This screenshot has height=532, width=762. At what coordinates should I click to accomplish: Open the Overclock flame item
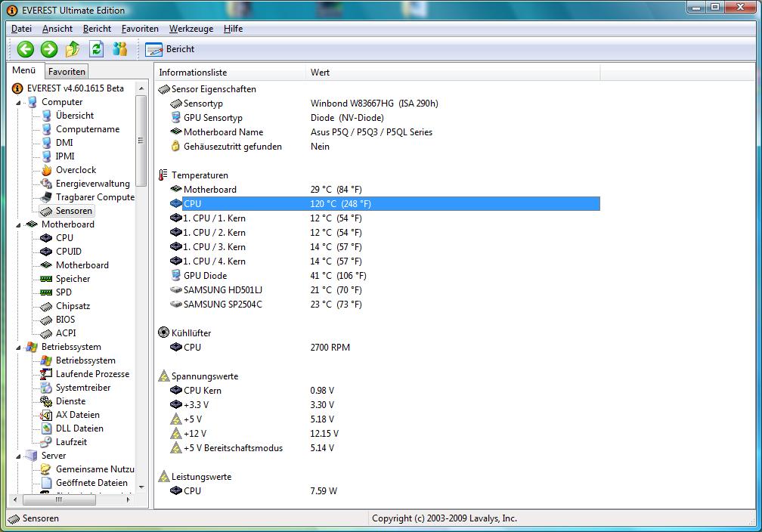[76, 170]
